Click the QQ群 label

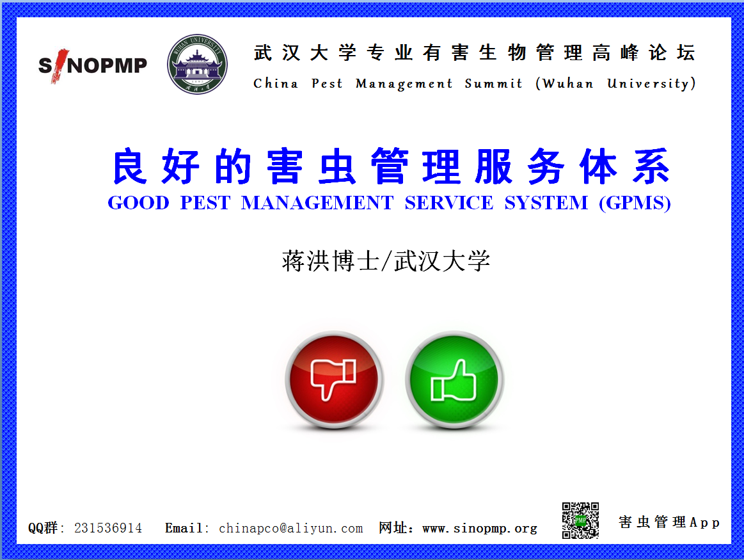pos(43,528)
